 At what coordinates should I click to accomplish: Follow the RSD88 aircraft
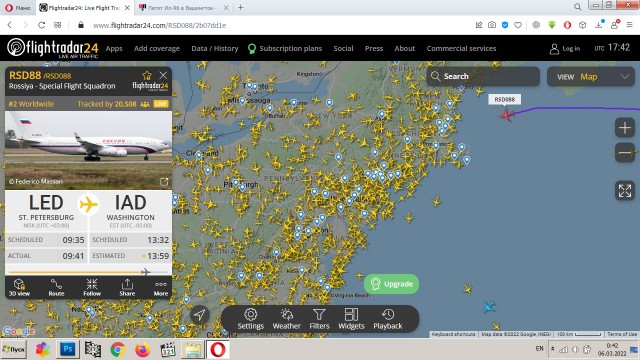[x=92, y=287]
